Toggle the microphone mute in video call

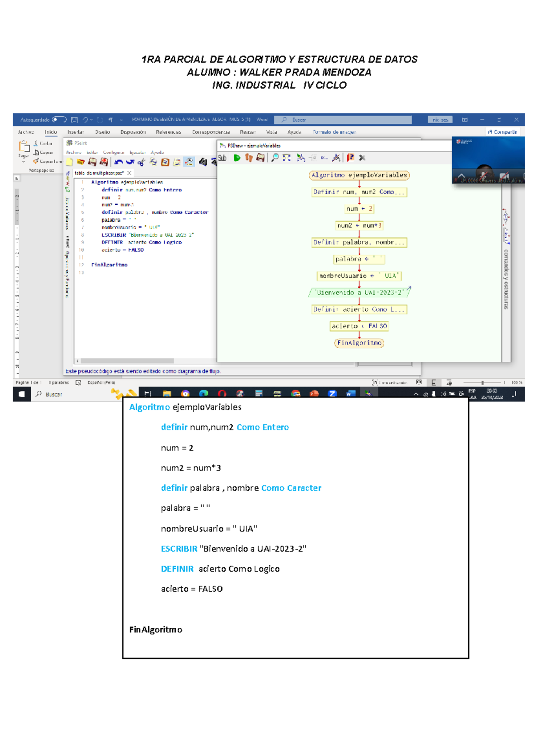tap(482, 176)
